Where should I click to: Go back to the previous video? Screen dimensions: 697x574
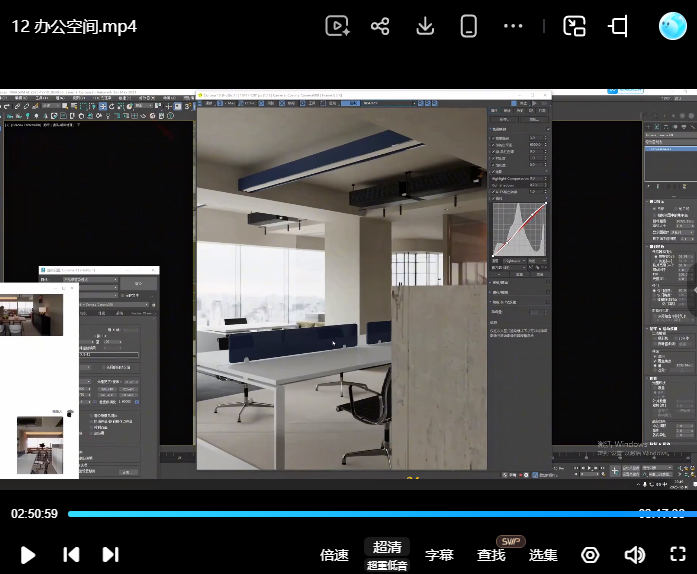point(71,555)
